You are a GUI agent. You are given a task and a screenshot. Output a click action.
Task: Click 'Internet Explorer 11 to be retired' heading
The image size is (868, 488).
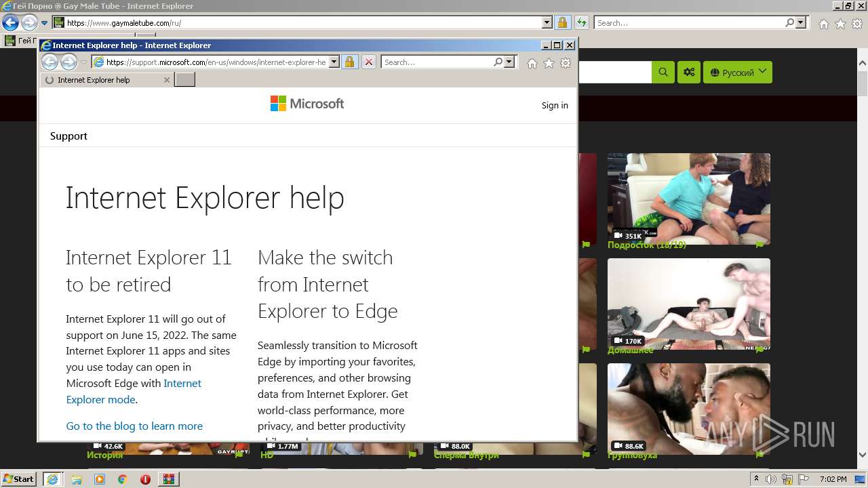149,270
